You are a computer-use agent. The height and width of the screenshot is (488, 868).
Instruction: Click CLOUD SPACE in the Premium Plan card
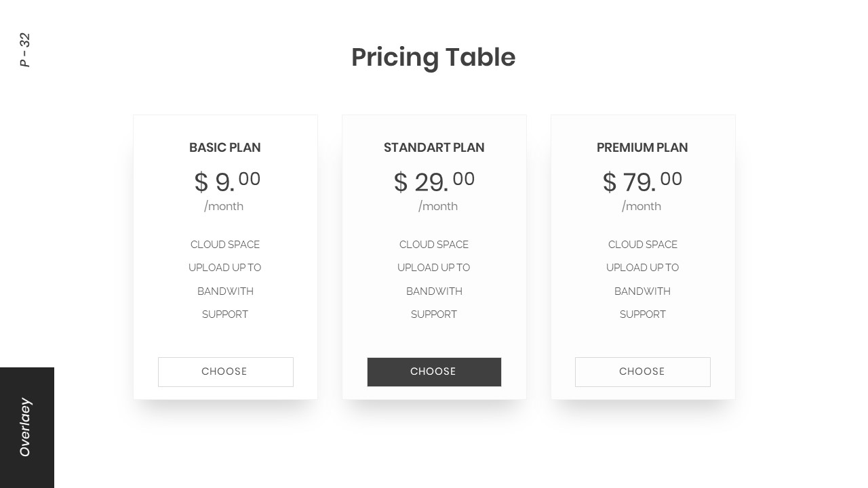pos(642,245)
